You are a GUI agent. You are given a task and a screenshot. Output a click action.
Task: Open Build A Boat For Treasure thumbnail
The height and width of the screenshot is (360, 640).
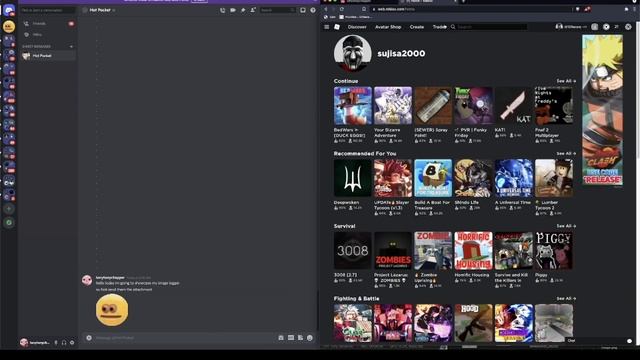433,178
